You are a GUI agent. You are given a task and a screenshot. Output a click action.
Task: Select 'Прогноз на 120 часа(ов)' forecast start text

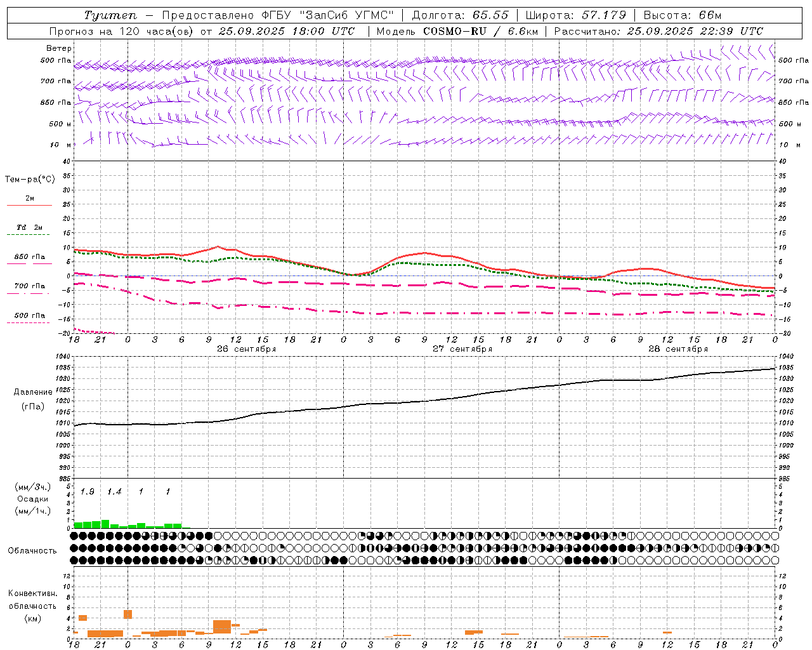pos(122,31)
